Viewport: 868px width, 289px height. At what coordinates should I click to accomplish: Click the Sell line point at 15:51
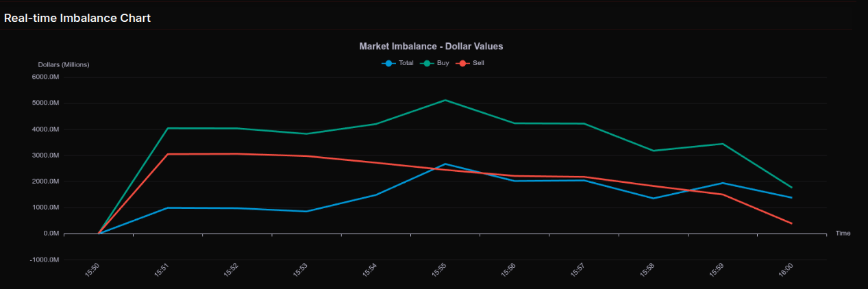[x=168, y=154]
